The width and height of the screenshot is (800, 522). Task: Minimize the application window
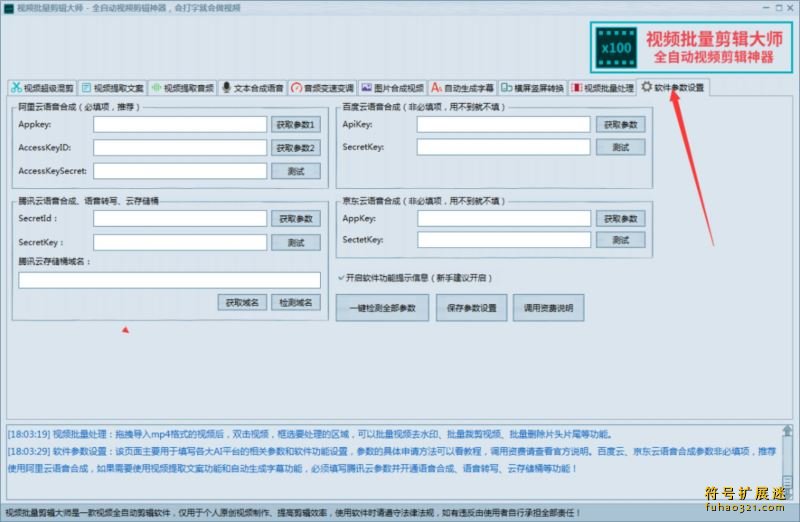click(766, 8)
